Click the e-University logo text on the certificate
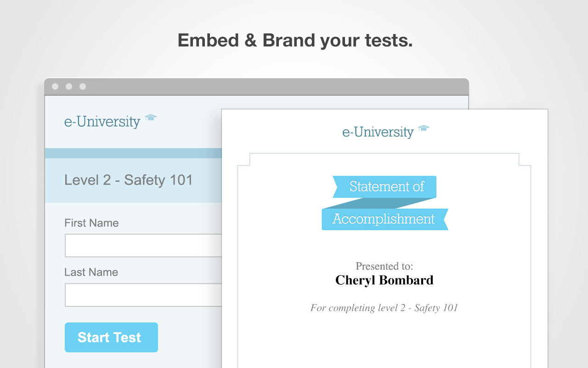The width and height of the screenshot is (588, 368). pos(378,132)
